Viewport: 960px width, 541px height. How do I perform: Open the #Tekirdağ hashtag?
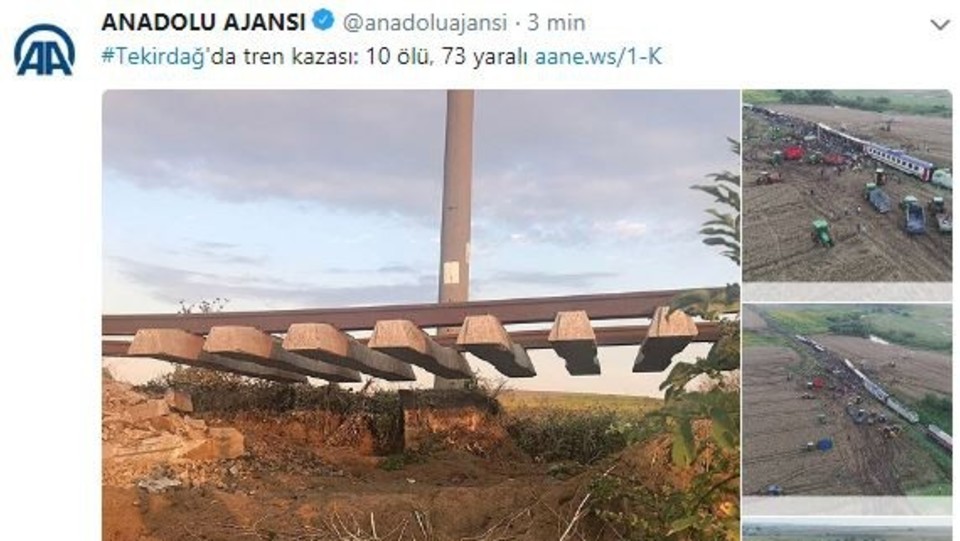pos(153,57)
